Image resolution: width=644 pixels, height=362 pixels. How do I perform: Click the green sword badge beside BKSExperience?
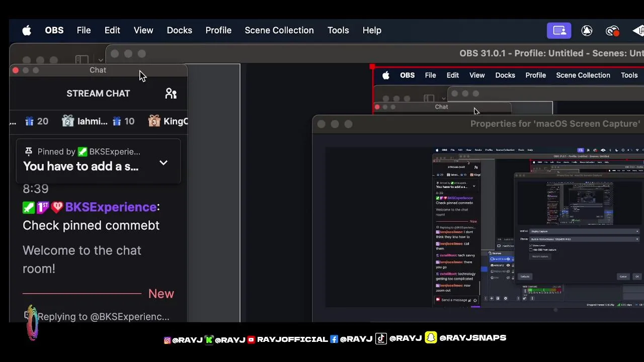(x=28, y=207)
